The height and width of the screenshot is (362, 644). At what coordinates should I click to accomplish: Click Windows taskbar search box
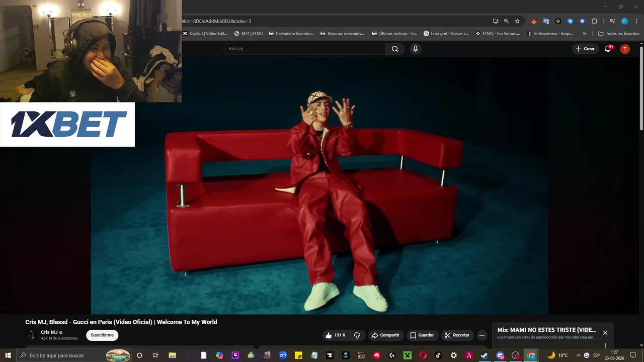pos(74,355)
